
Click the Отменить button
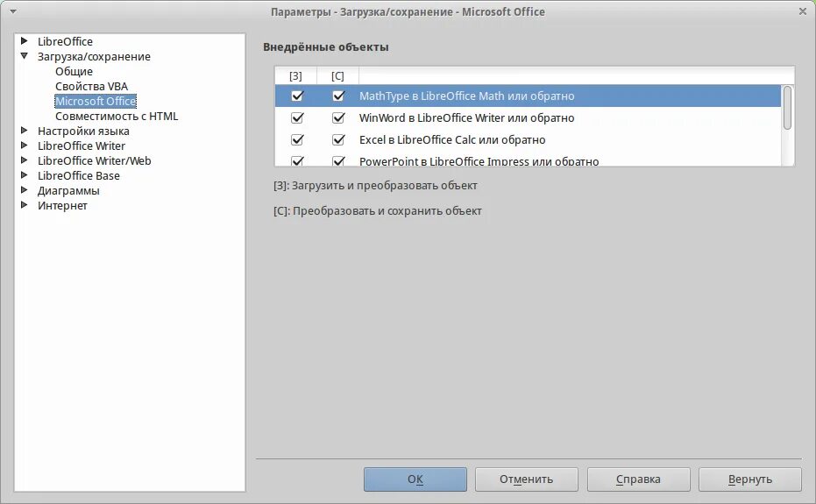(x=526, y=479)
